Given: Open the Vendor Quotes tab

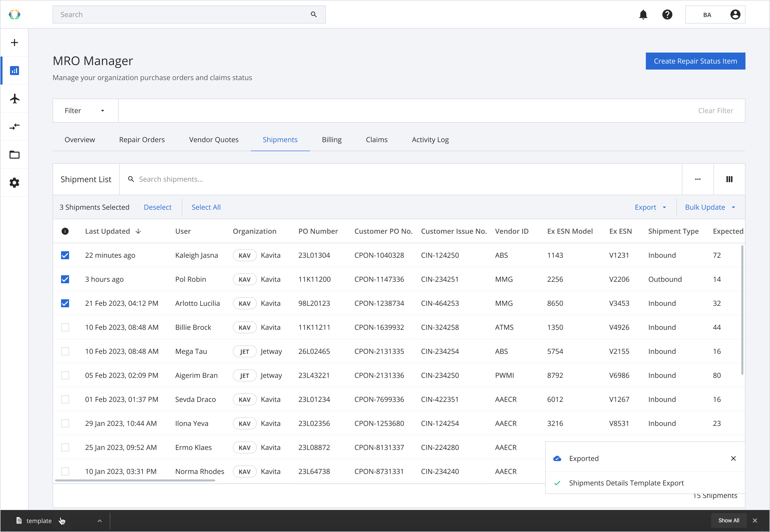Looking at the screenshot, I should point(214,140).
